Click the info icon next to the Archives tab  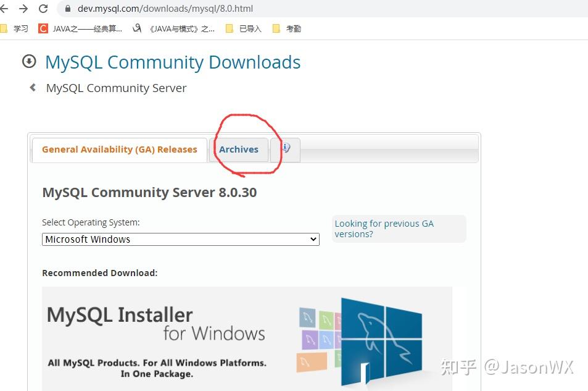click(285, 147)
